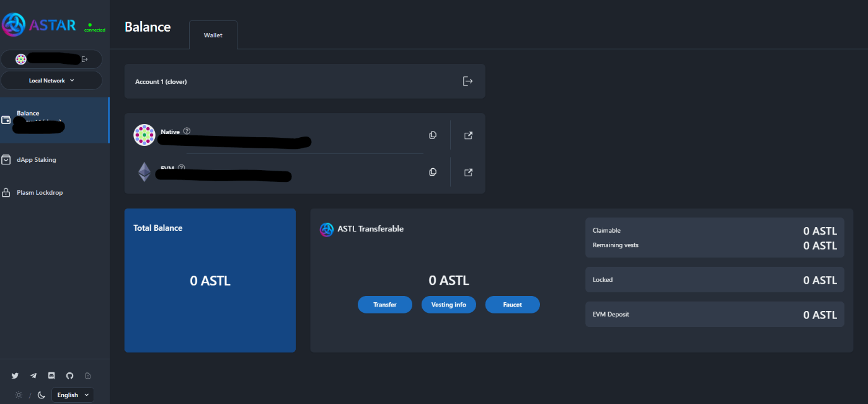Open the Native address in explorer

[x=468, y=135]
